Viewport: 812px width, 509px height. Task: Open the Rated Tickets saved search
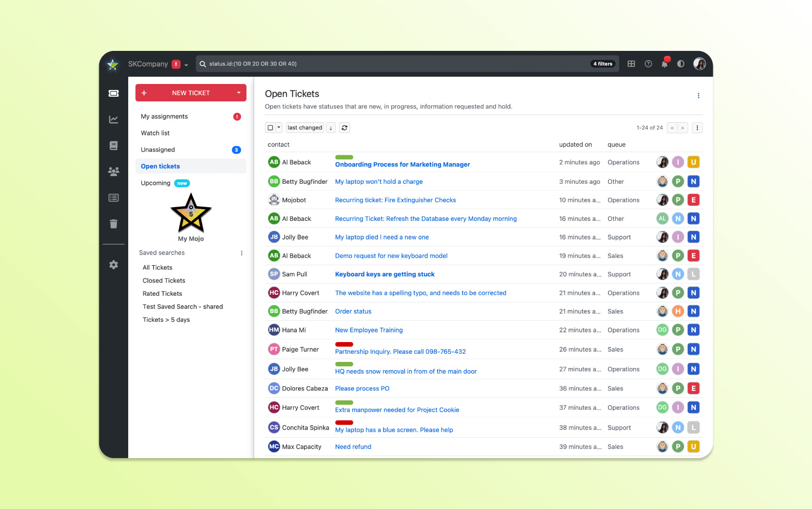coord(162,294)
